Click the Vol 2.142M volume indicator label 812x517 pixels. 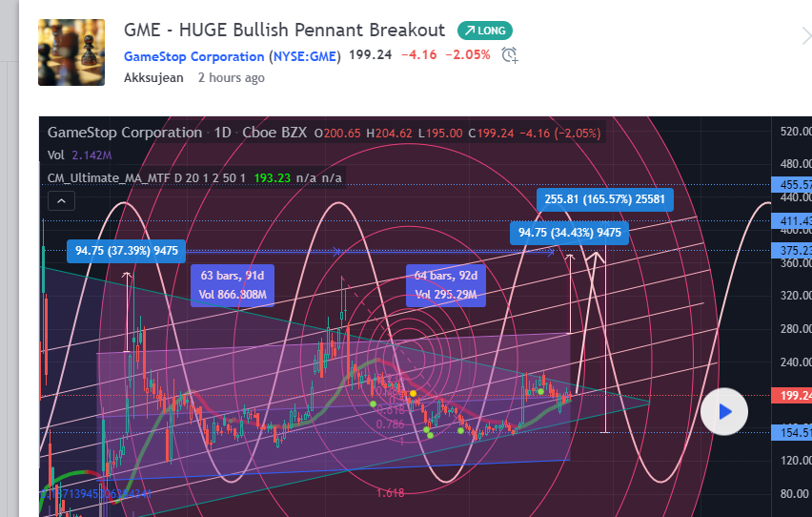pyautogui.click(x=79, y=155)
